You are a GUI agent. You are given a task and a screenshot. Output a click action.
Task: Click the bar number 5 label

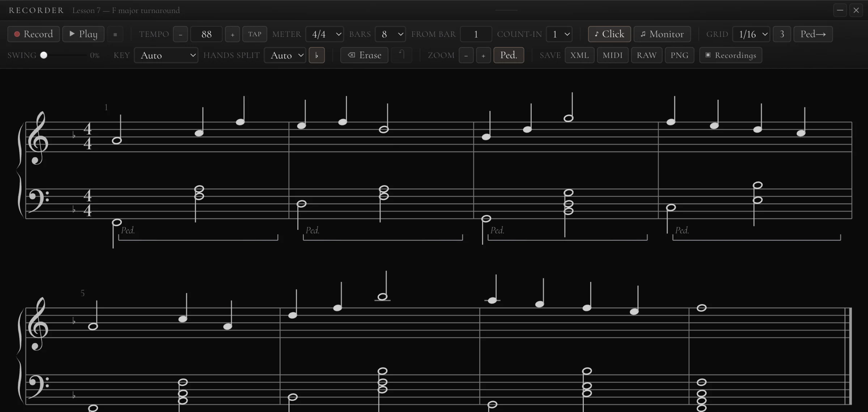[x=82, y=293]
